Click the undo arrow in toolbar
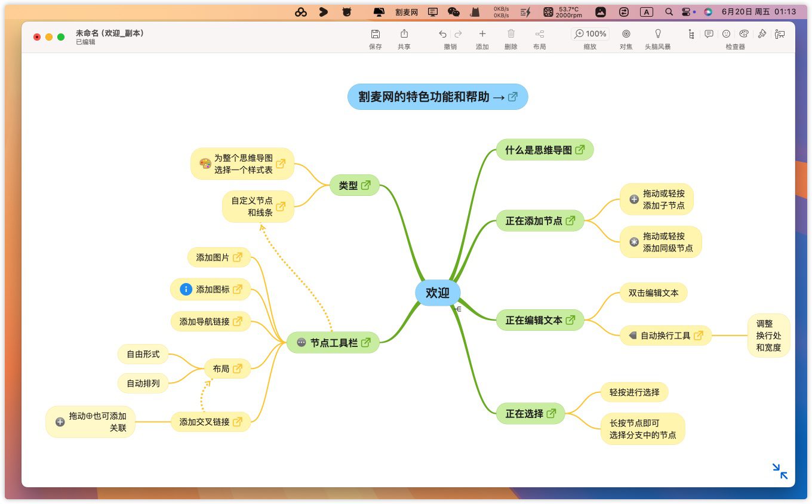This screenshot has width=812, height=504. tap(442, 34)
